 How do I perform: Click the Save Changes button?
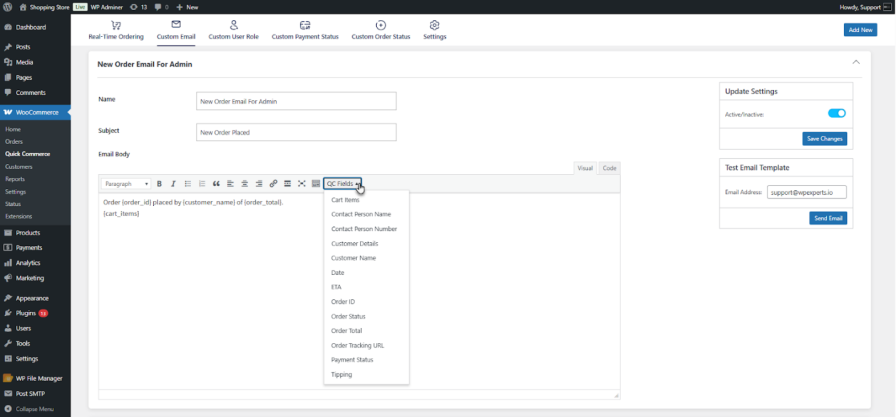[824, 138]
